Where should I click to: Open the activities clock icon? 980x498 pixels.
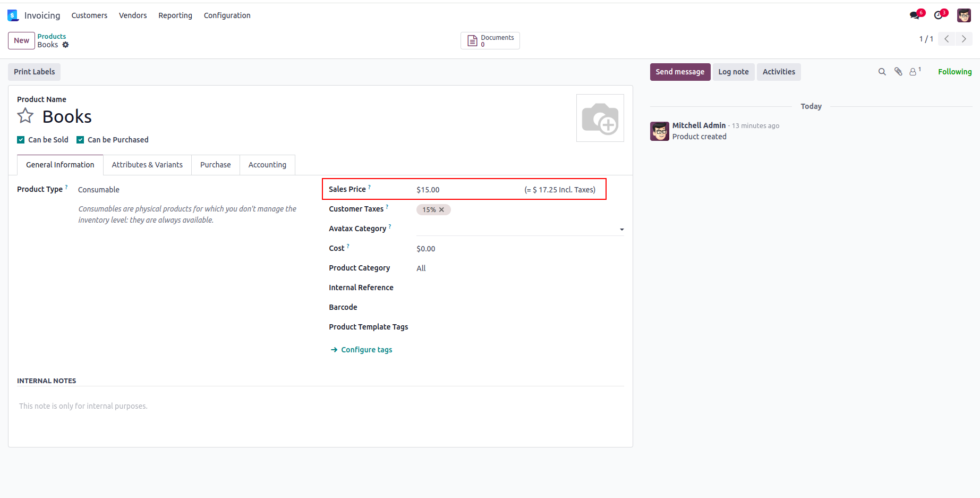[x=939, y=15]
